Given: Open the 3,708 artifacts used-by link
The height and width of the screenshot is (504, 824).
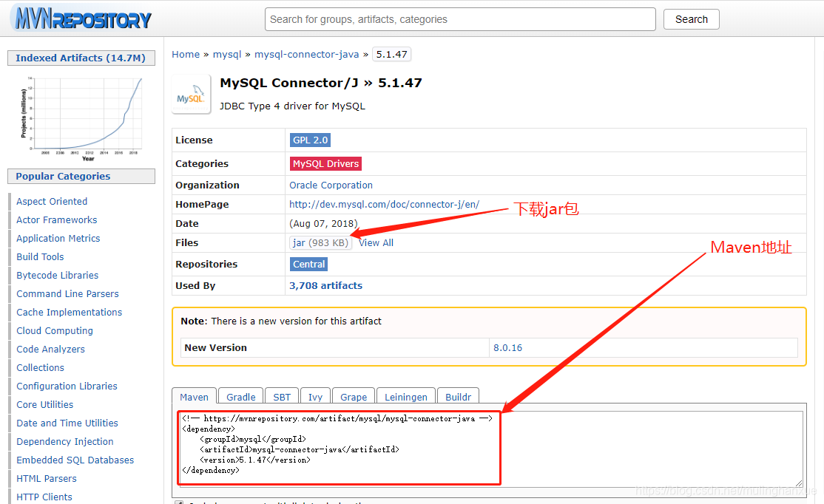Looking at the screenshot, I should click(325, 285).
